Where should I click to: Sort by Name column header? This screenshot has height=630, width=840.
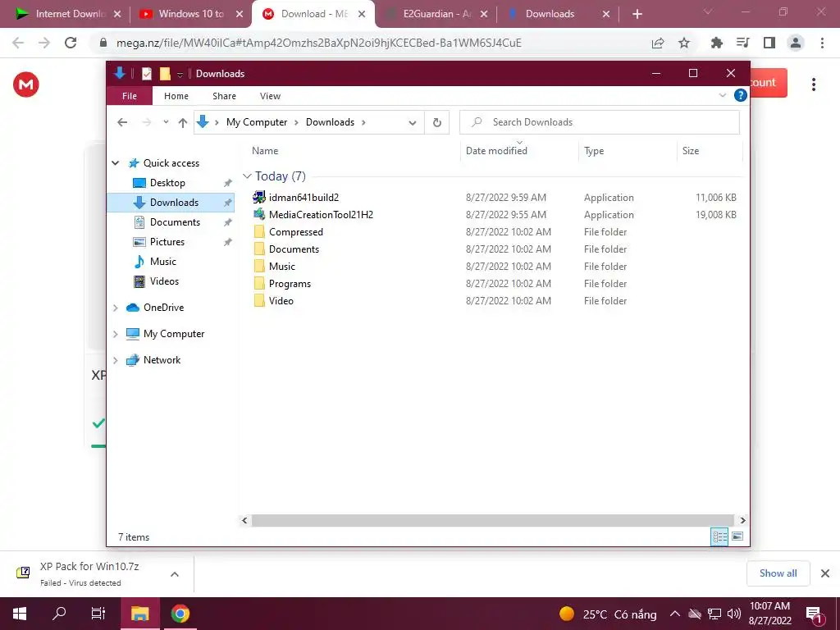pyautogui.click(x=265, y=151)
